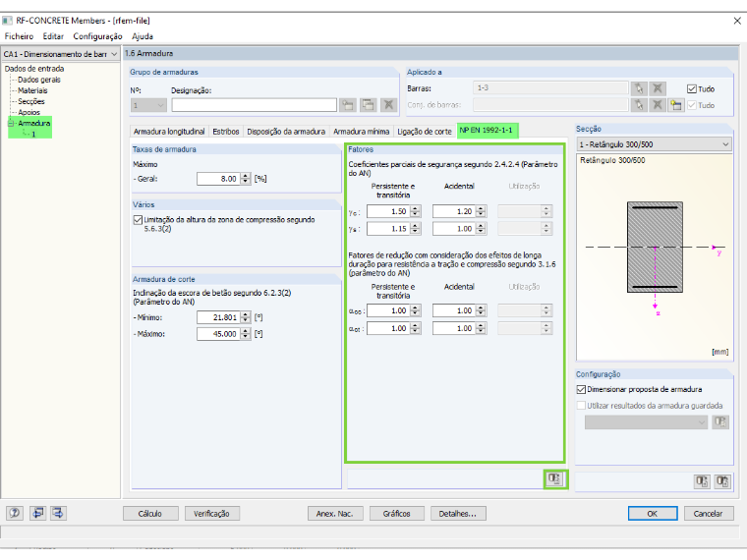747x560 pixels.
Task: Open the Configuração menu
Action: point(97,36)
